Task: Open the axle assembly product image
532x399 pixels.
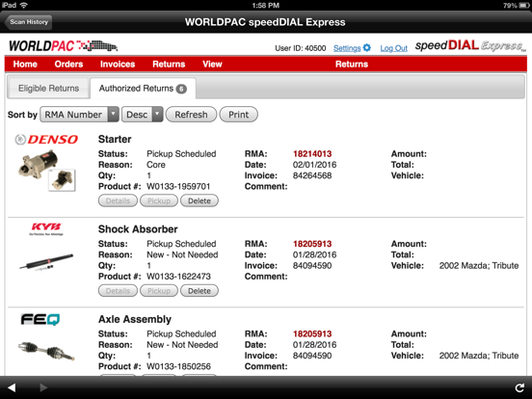Action: (46, 351)
